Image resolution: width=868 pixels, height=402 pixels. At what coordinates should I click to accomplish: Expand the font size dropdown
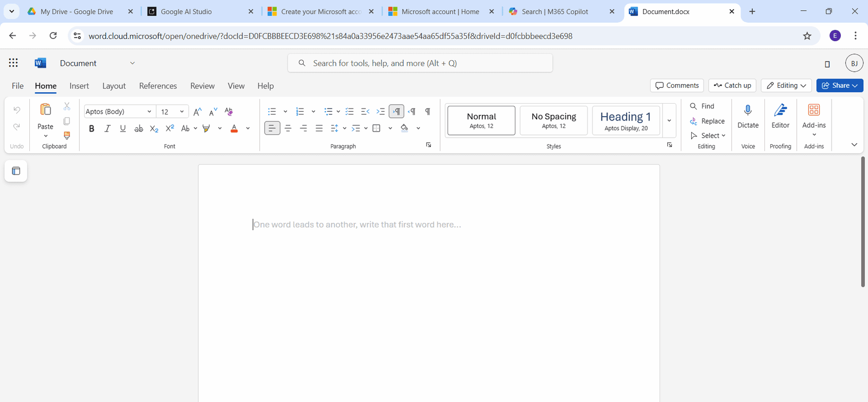pos(182,112)
